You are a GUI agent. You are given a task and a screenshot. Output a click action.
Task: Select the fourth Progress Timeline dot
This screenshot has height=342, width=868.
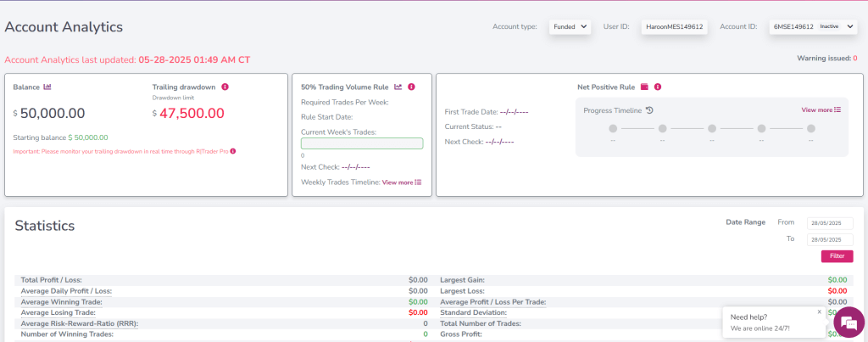pyautogui.click(x=762, y=129)
